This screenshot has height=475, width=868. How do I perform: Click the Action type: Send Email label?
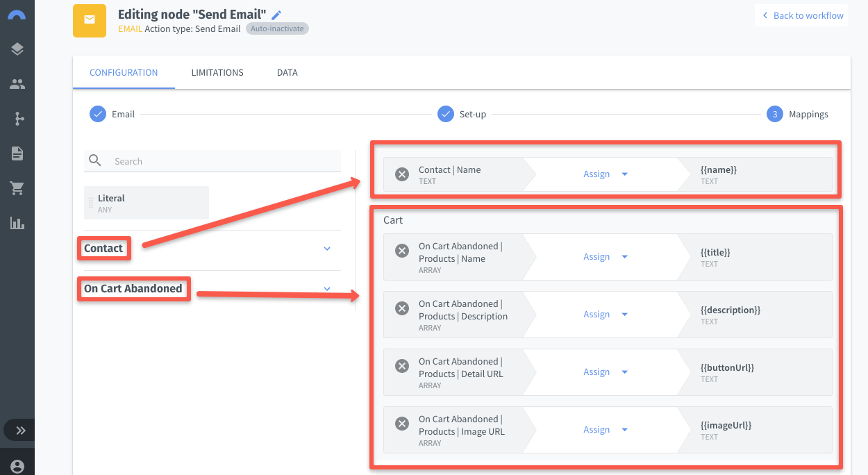(x=193, y=29)
